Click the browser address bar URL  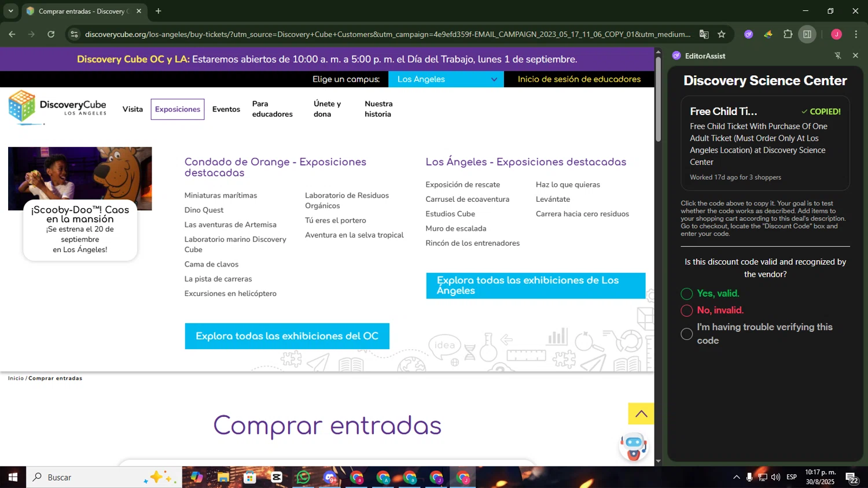click(387, 34)
